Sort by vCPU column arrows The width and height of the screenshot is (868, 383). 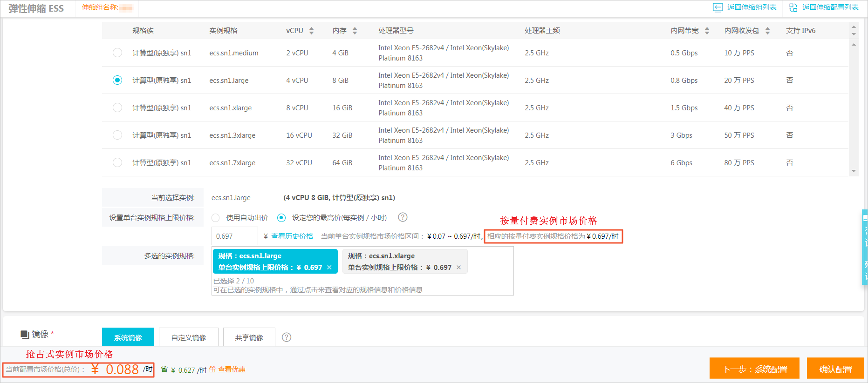311,31
